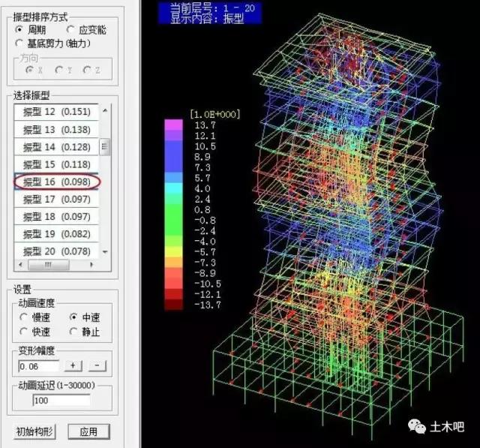This screenshot has width=480, height=448.
Task: Click the magenta 13.7 legend color
Action: coord(173,125)
